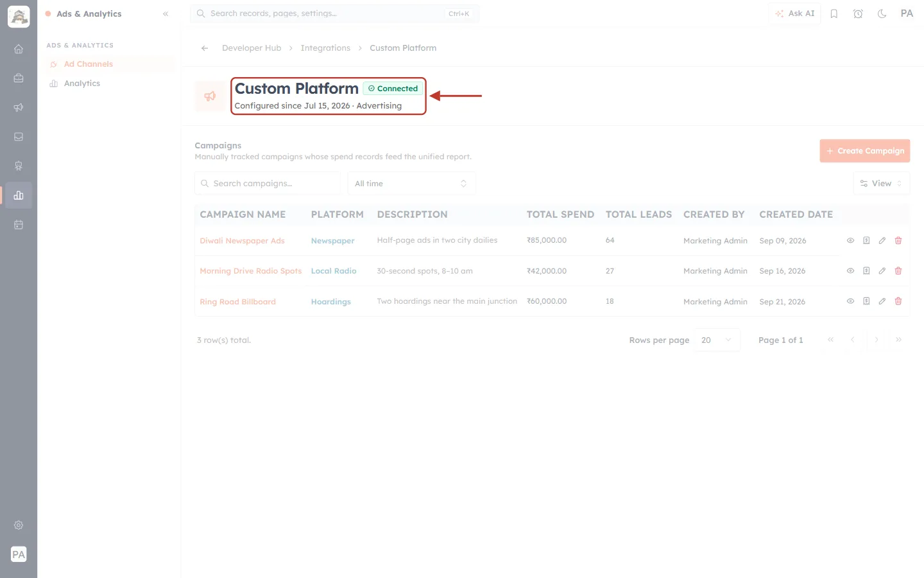Collapse the sidebar with double-chevron icon
Image resolution: width=924 pixels, height=578 pixels.
click(166, 13)
